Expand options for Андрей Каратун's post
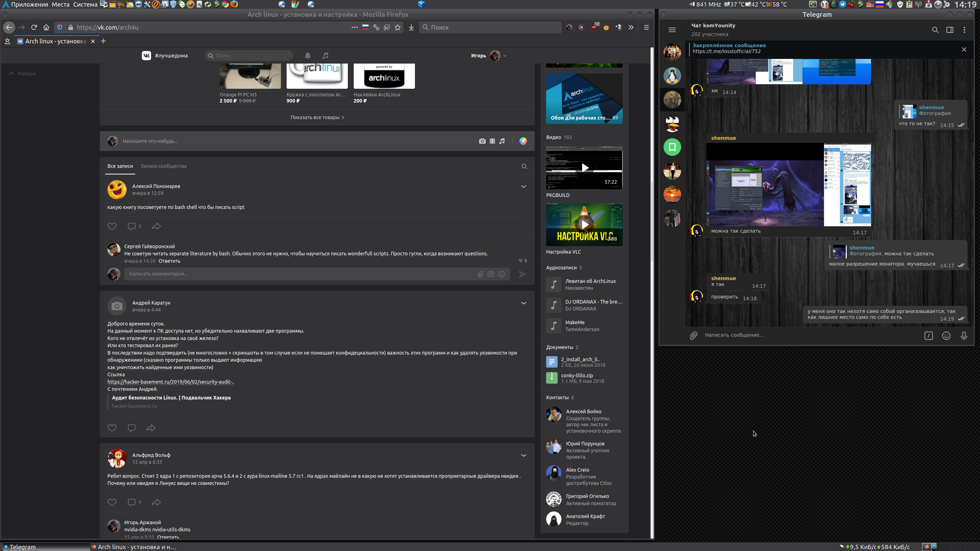 523,303
